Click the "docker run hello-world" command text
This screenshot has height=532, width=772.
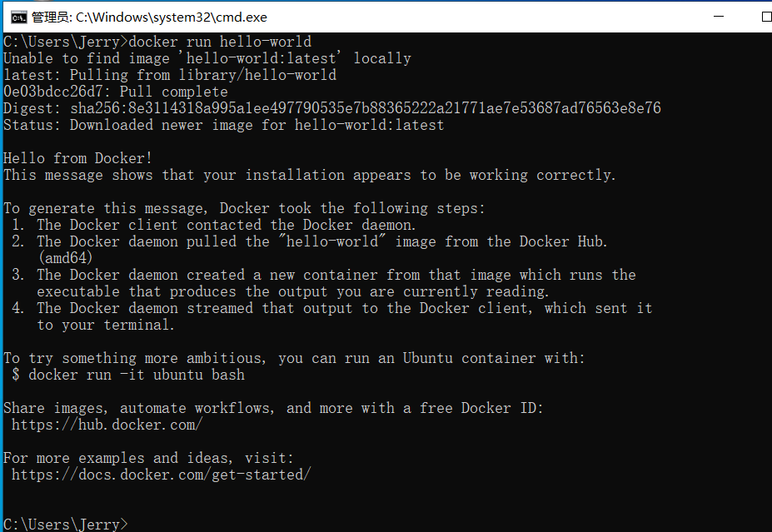220,42
